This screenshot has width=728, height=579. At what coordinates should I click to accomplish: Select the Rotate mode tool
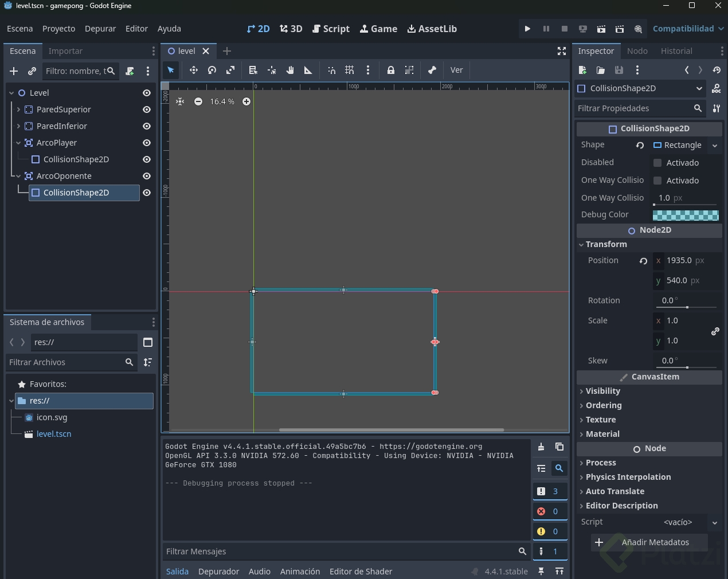pyautogui.click(x=212, y=70)
